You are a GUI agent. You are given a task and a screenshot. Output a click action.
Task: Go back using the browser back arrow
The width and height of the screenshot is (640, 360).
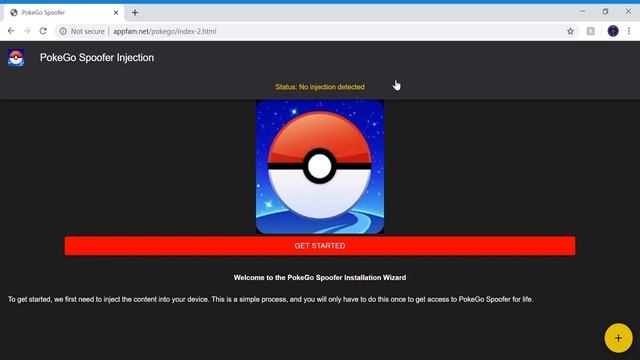coord(11,31)
